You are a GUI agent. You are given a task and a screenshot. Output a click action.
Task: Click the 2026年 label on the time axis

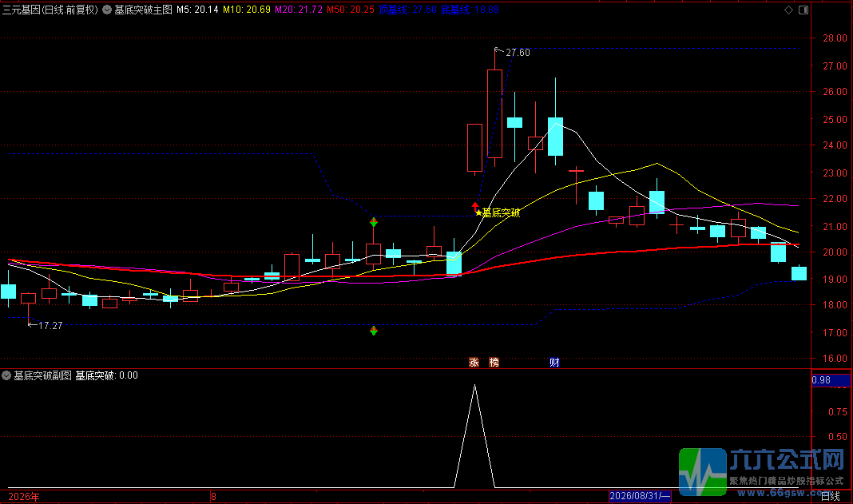point(24,496)
